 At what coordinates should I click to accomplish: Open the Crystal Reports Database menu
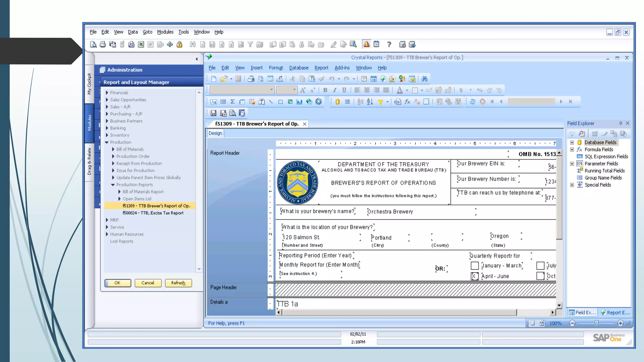coord(298,68)
